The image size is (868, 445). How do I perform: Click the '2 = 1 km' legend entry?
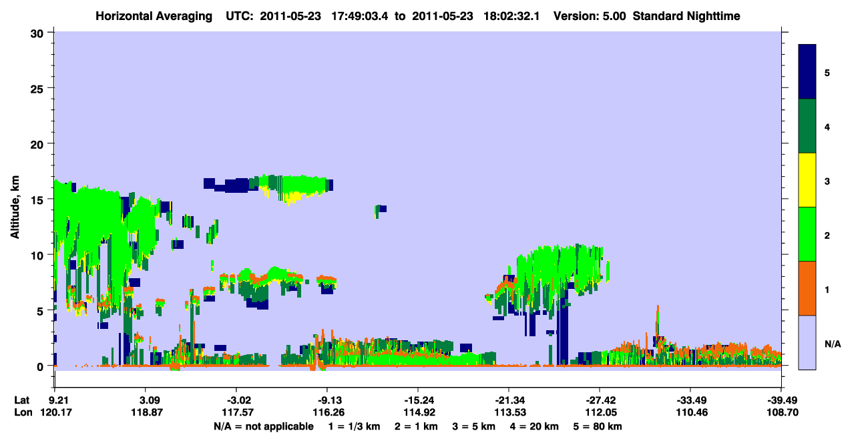416,426
